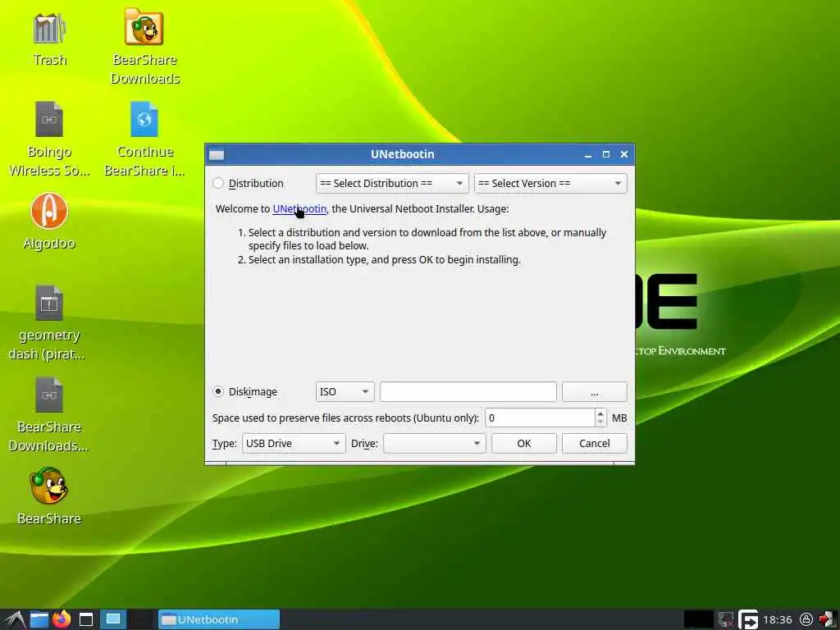Image resolution: width=840 pixels, height=630 pixels.
Task: Select the geometry dash desktop file
Action: pos(49,304)
